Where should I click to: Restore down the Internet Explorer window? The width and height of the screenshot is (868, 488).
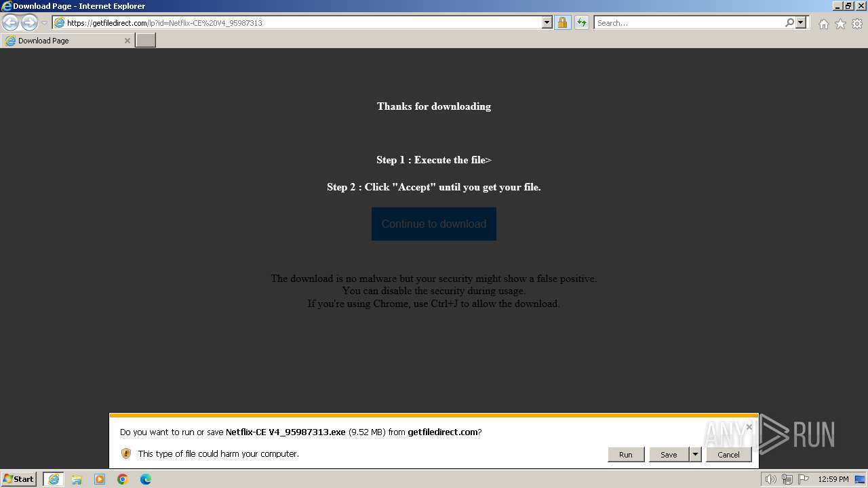click(848, 6)
